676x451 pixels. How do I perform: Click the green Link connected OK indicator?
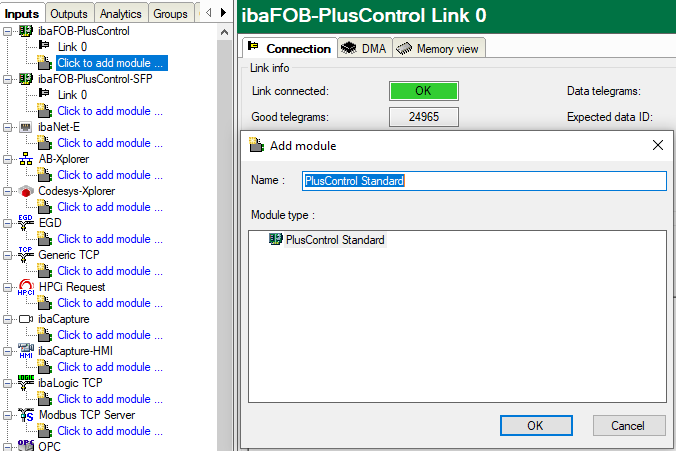pyautogui.click(x=424, y=91)
